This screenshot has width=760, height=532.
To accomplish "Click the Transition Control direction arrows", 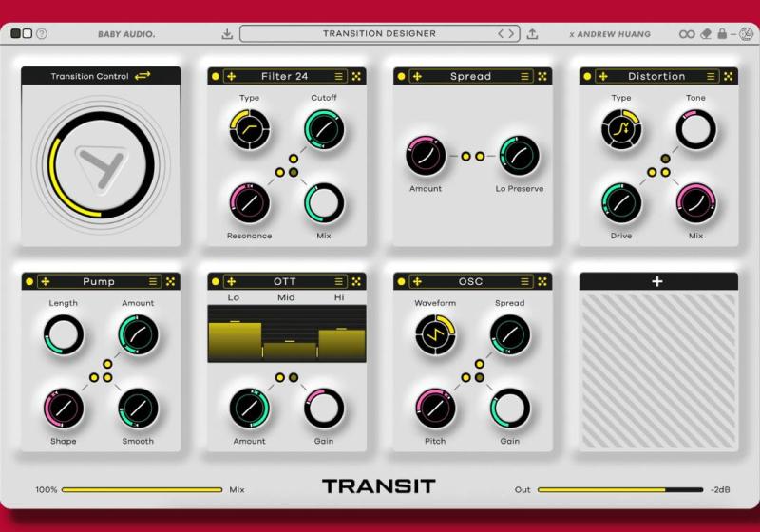I will (x=142, y=76).
